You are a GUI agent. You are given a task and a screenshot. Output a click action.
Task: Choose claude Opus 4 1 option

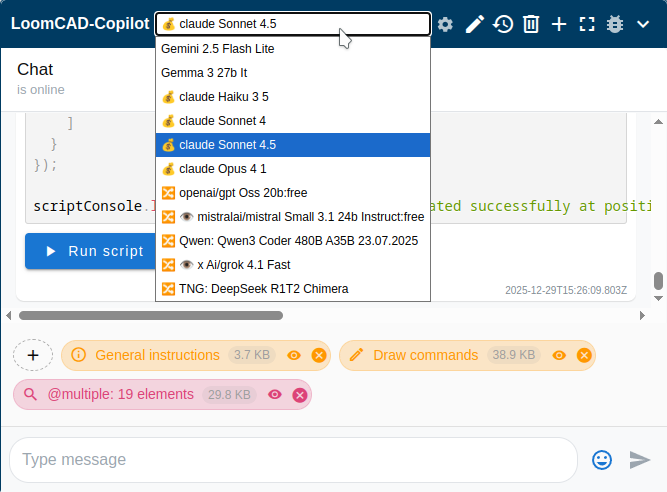tap(293, 169)
